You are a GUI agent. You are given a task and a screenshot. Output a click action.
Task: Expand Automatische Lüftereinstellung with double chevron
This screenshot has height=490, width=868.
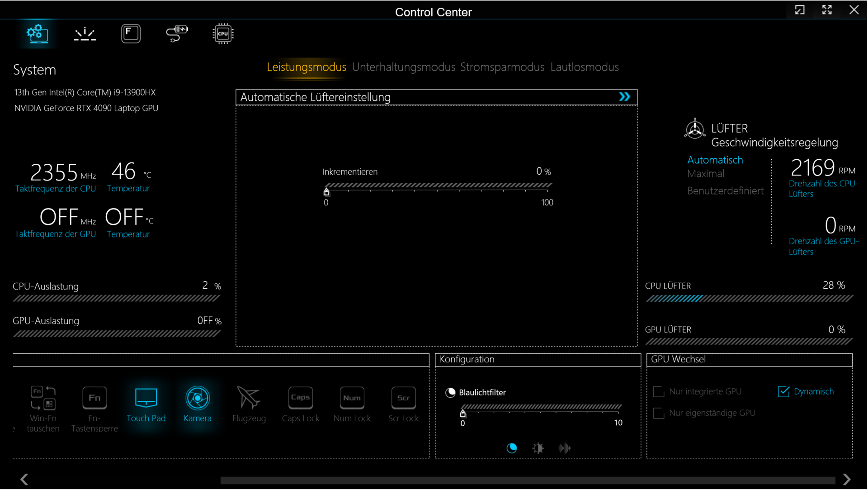[x=624, y=97]
